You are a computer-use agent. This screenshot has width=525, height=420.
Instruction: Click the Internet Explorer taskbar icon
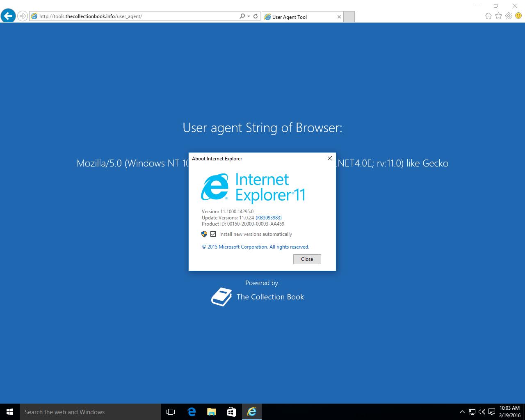(251, 412)
